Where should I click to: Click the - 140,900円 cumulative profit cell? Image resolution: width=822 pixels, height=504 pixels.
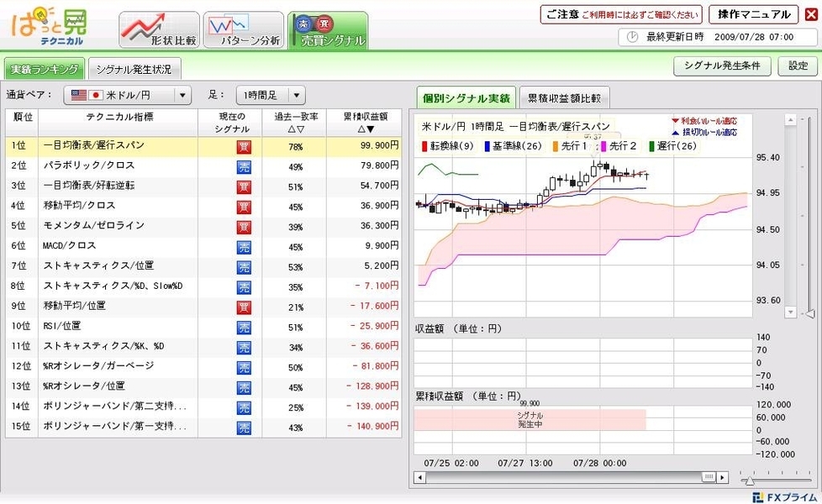pos(364,428)
